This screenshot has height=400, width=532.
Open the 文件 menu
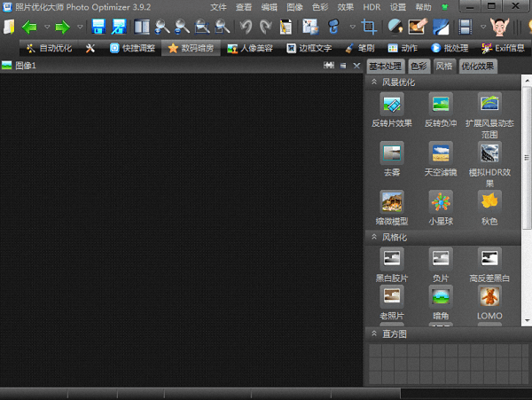(x=218, y=7)
